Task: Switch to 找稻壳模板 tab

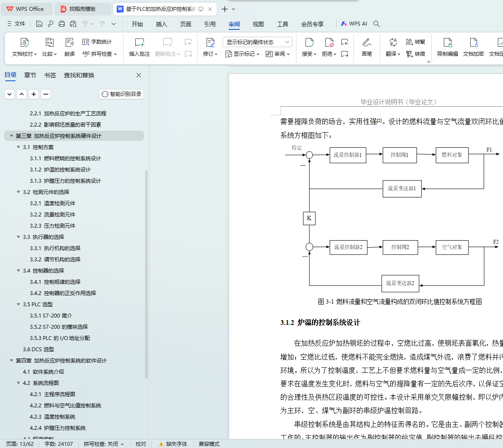Action: tap(83, 9)
